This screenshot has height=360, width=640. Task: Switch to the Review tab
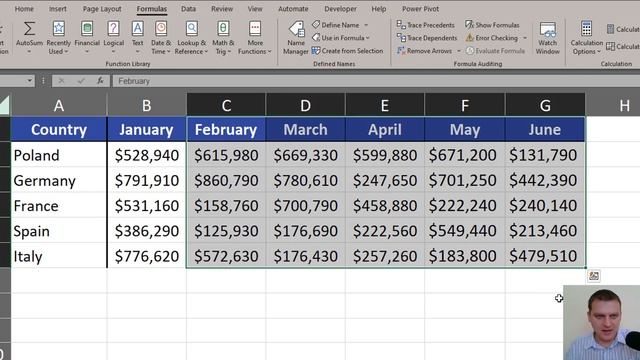point(222,9)
